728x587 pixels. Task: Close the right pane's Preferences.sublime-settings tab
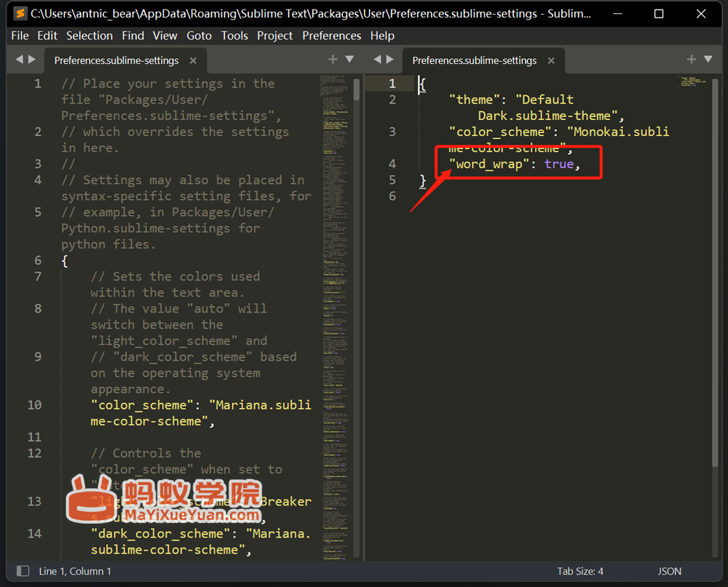click(x=551, y=60)
